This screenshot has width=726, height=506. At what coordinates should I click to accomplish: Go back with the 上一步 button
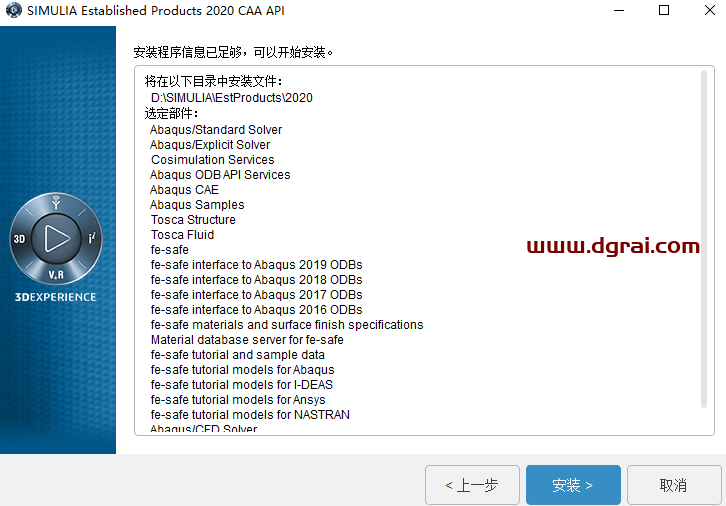pos(472,485)
